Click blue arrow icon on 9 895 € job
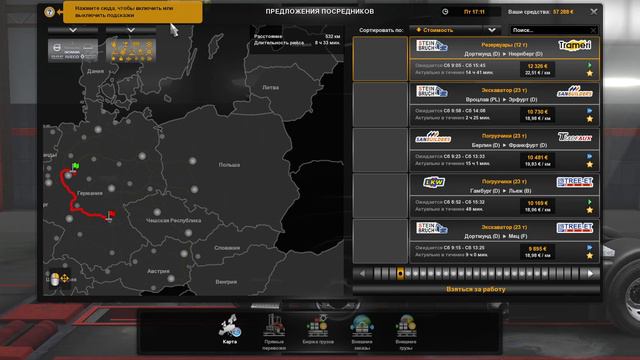 point(589,247)
